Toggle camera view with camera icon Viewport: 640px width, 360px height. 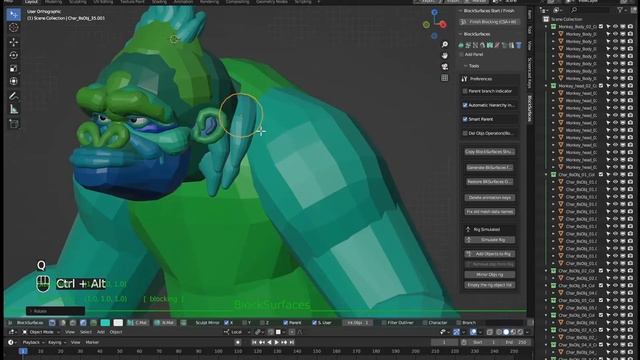444,66
